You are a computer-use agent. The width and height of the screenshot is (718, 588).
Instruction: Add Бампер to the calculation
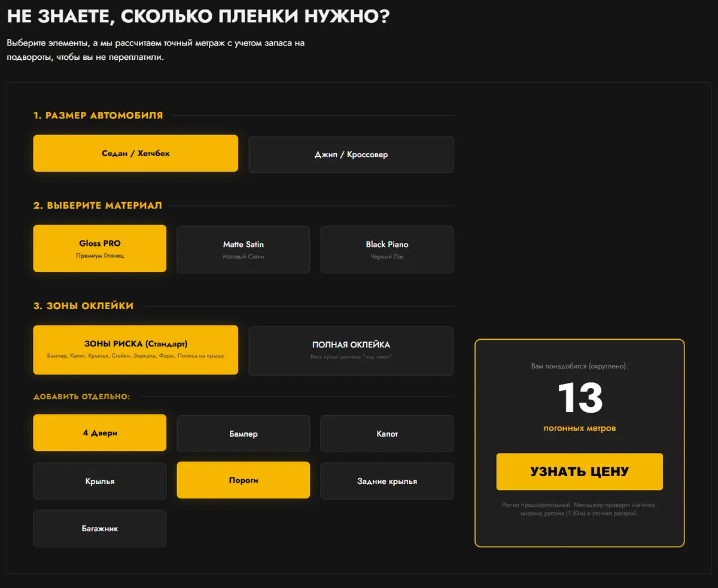[244, 434]
